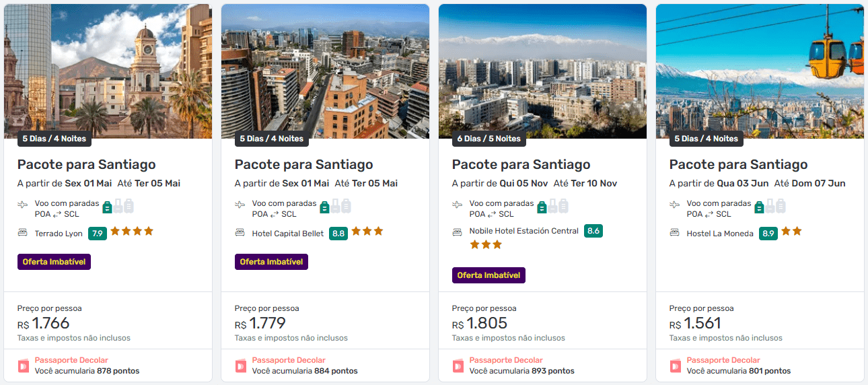The image size is (868, 385).
Task: Click the Oferta Imbatível tag on Terrado Lyon package
Action: [54, 262]
